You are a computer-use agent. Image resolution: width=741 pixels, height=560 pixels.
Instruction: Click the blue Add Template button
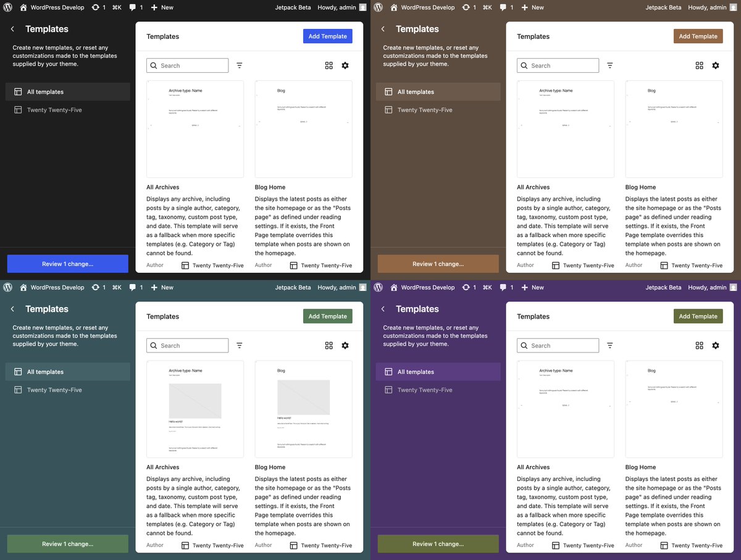pos(328,36)
